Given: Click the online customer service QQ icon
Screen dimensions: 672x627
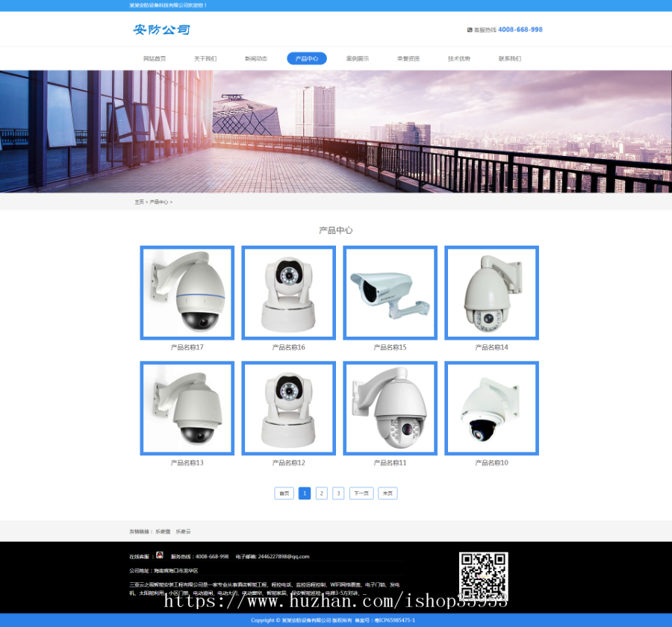Looking at the screenshot, I should click(x=159, y=556).
